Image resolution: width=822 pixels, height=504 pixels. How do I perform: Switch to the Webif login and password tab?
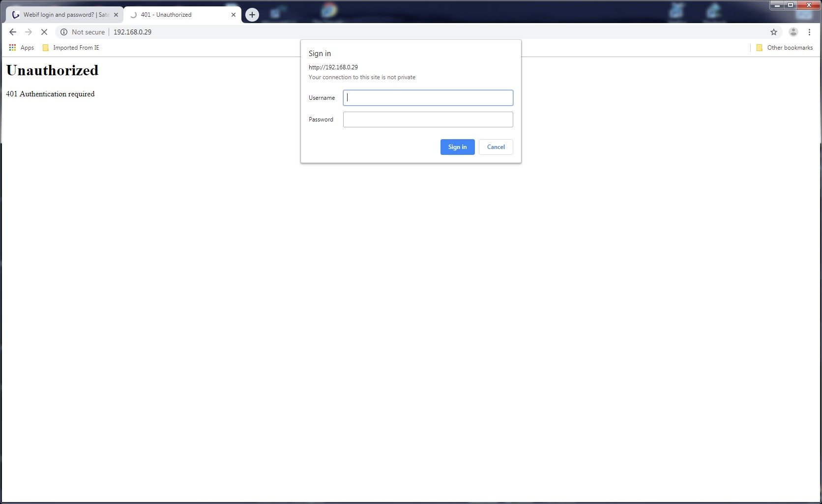pyautogui.click(x=64, y=15)
